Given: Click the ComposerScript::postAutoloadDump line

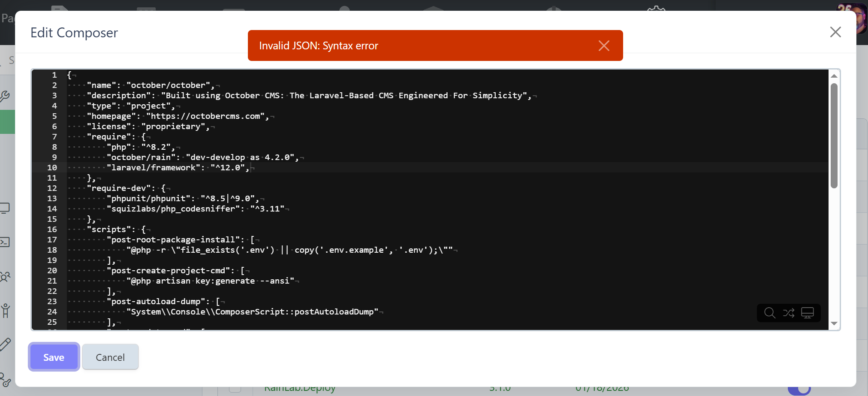Looking at the screenshot, I should click(252, 312).
